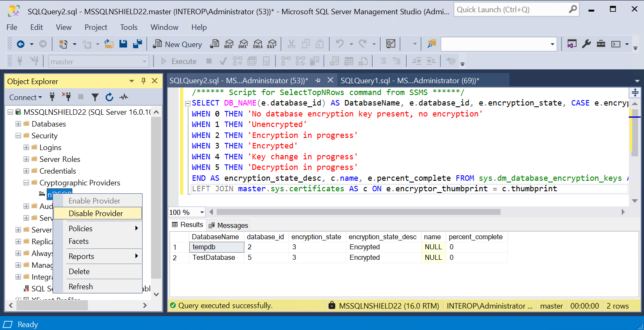Open a new MDX query

[x=229, y=44]
